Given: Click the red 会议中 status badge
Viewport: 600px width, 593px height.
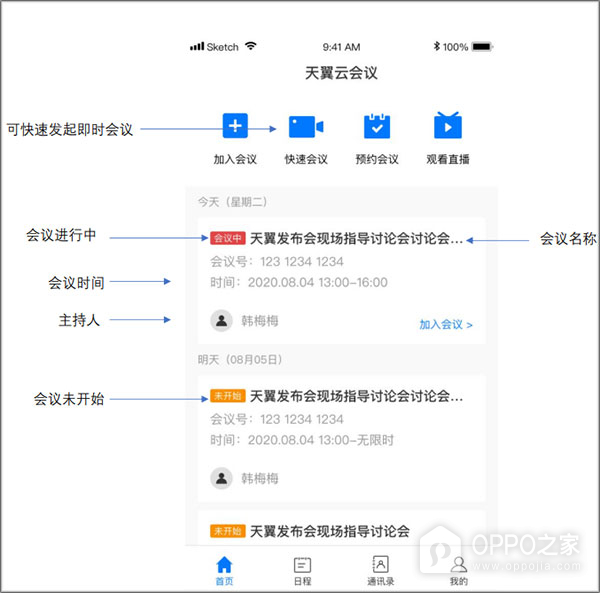Looking at the screenshot, I should tap(227, 238).
